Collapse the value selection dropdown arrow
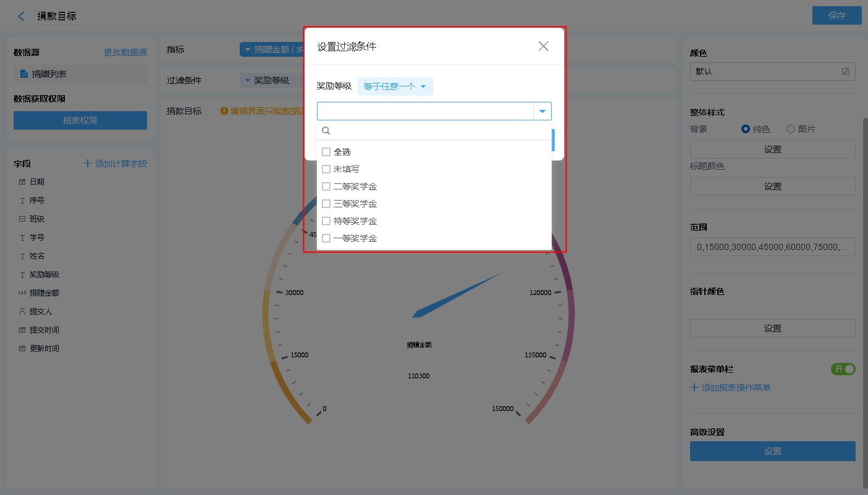868x495 pixels. 542,111
